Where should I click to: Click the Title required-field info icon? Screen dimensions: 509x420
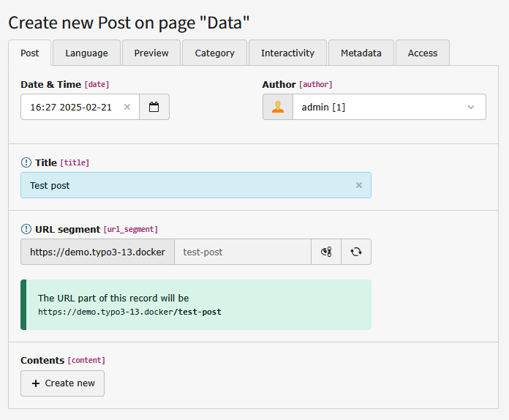[26, 162]
